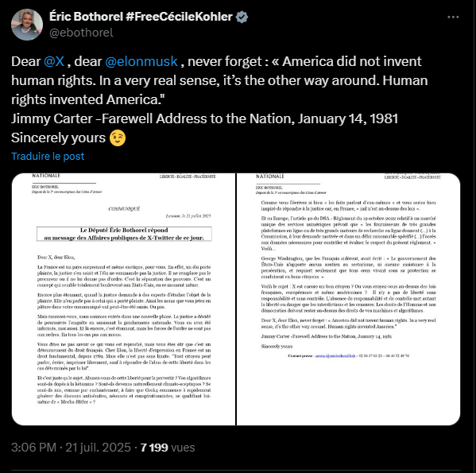Screen dimensions: 476x473
Task: Click the display name Éric Bothorel #FreeCécileKohler
Action: click(x=141, y=17)
